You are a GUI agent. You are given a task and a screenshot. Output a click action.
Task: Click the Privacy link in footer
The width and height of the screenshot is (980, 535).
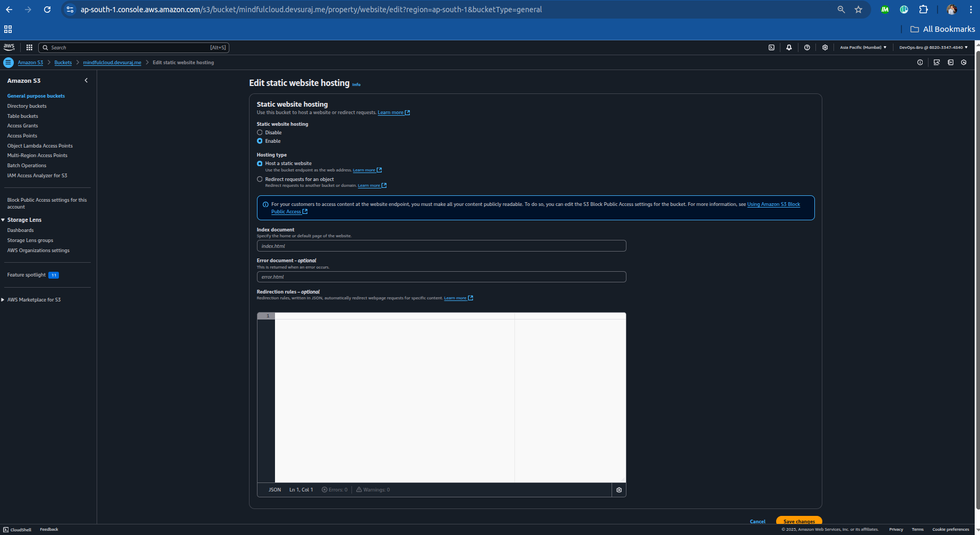(x=896, y=530)
